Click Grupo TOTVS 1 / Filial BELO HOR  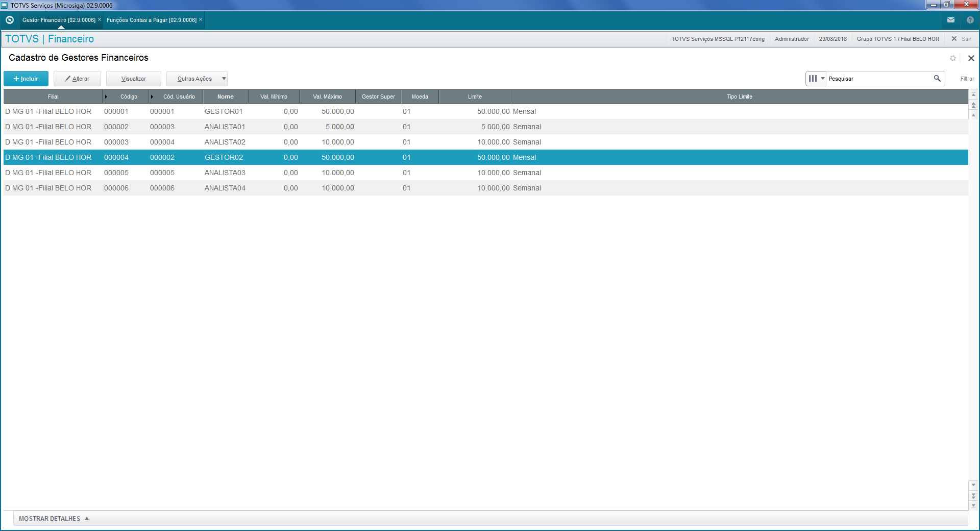tap(898, 39)
